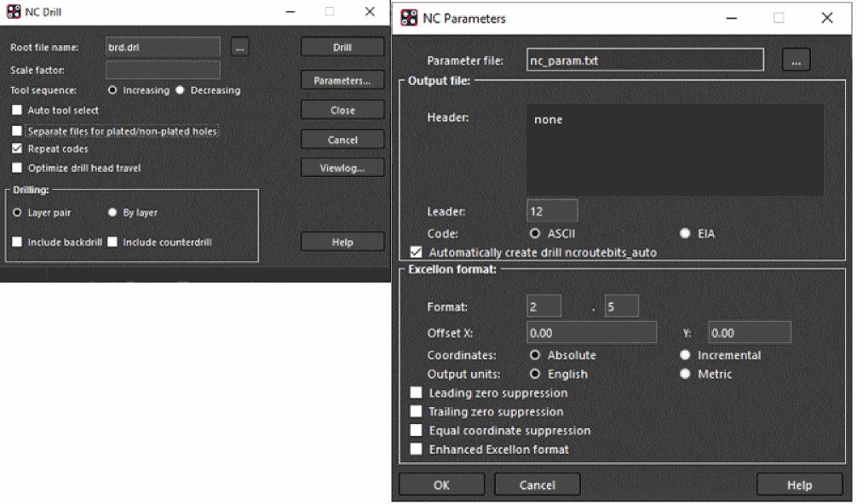The height and width of the screenshot is (504, 863).
Task: Enable Optimize drill head travel
Action: [17, 168]
